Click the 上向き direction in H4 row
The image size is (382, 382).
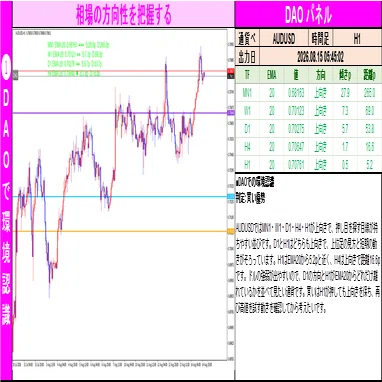(x=320, y=147)
